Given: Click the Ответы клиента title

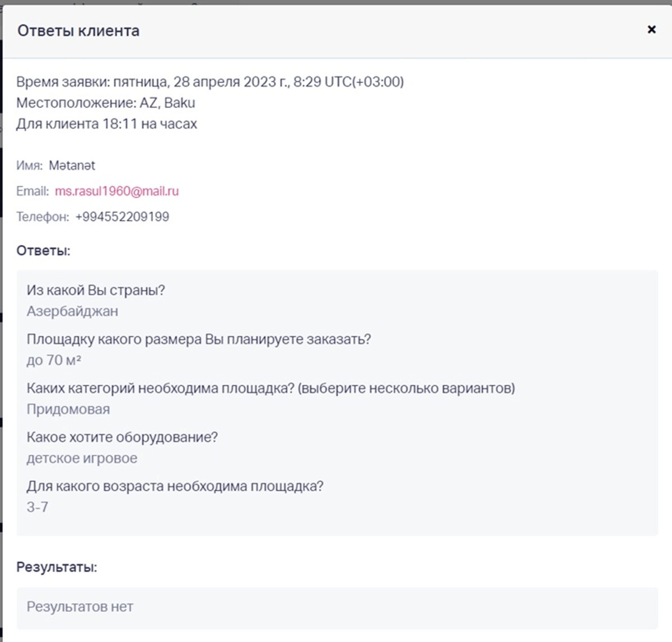Looking at the screenshot, I should 78,31.
